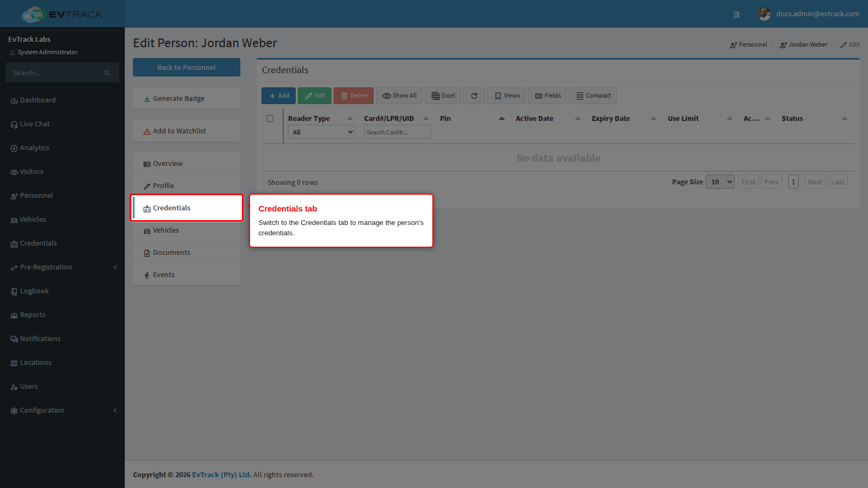Click Back to Personnel button
This screenshot has width=868, height=488.
[x=187, y=67]
